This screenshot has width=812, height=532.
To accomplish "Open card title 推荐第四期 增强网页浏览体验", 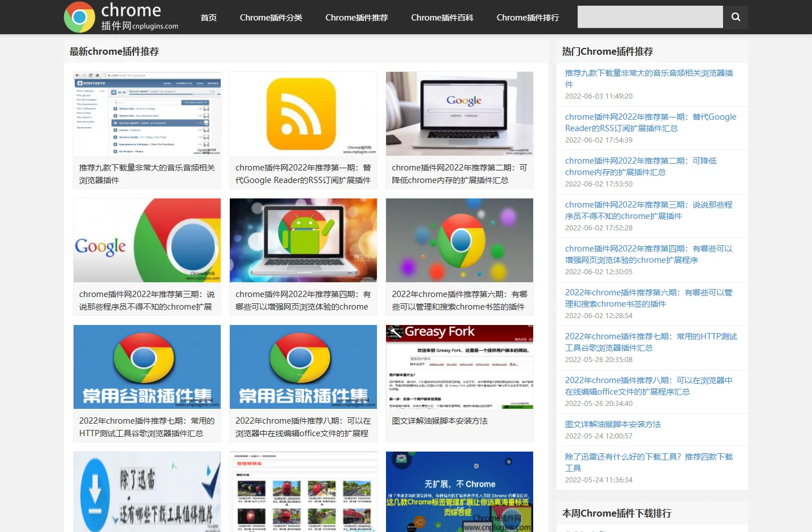I will (303, 300).
